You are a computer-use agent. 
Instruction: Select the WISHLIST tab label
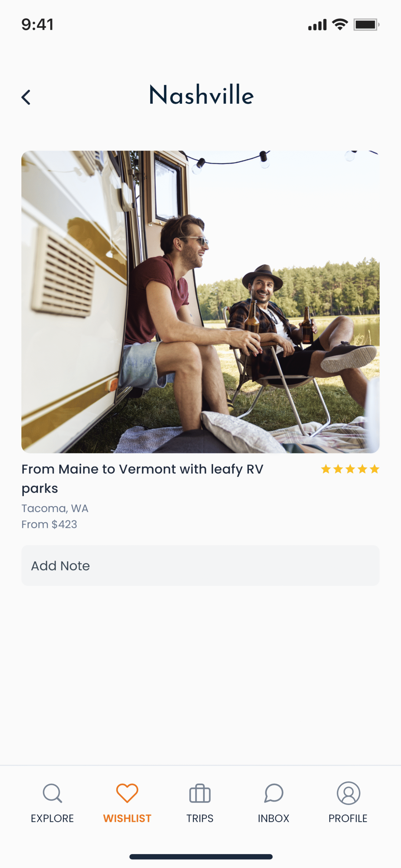pos(127,818)
